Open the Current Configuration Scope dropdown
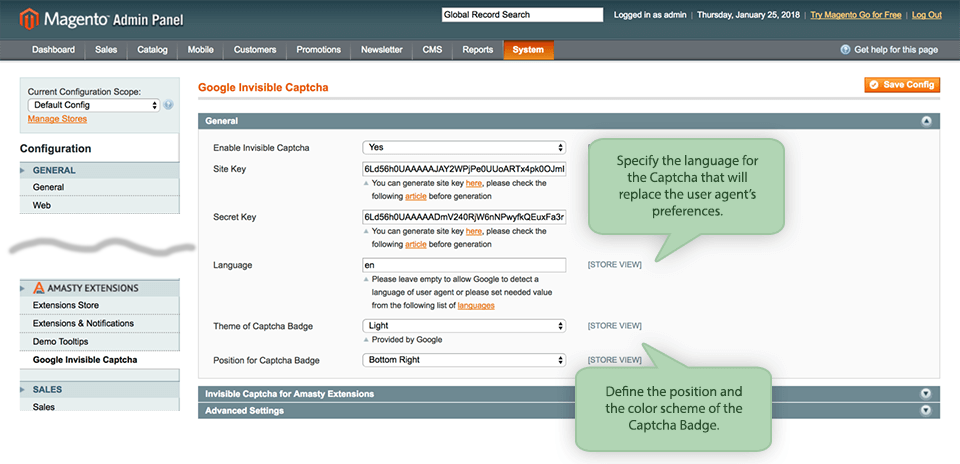 coord(94,105)
